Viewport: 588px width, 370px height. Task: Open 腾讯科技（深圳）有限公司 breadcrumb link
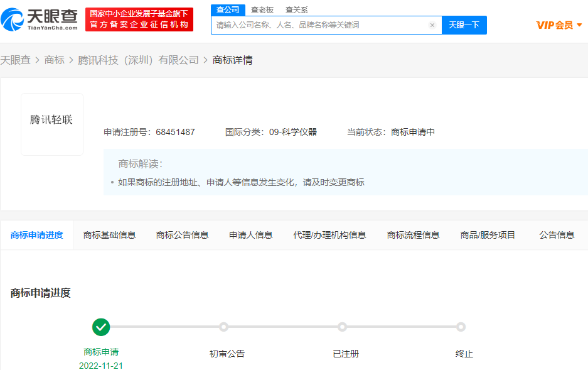click(x=139, y=60)
